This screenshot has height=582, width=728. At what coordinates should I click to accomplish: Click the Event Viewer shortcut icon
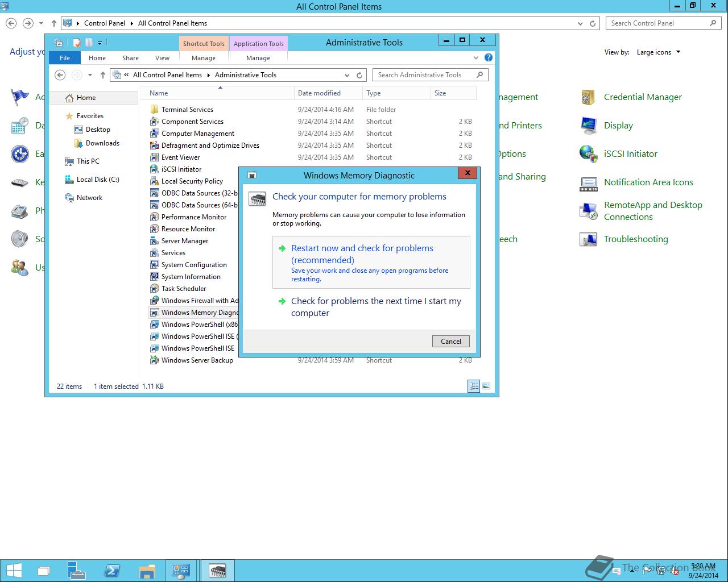click(154, 157)
